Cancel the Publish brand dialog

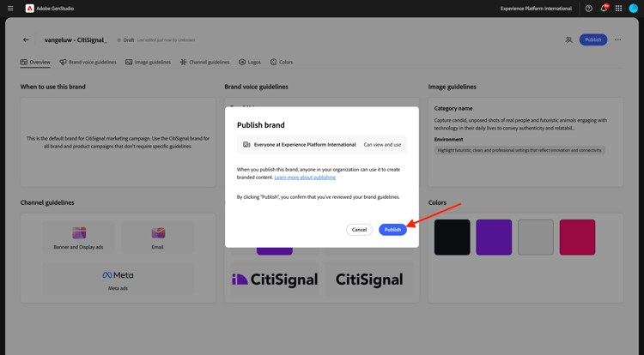click(359, 230)
